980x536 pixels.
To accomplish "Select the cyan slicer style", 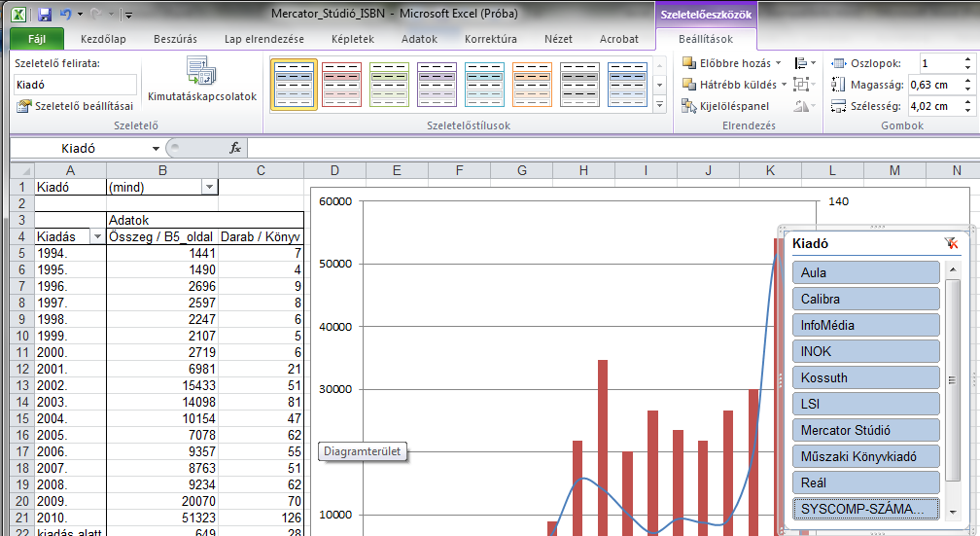I will pyautogui.click(x=484, y=85).
